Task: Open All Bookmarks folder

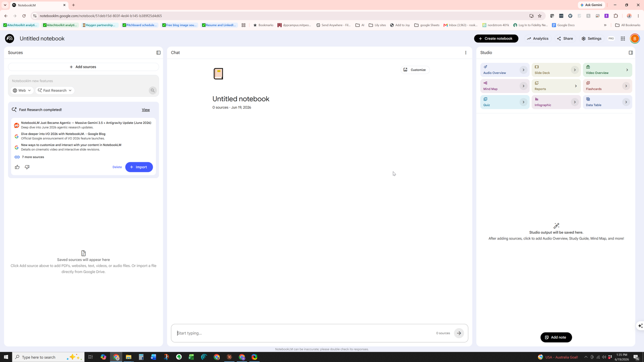Action: 627,25
